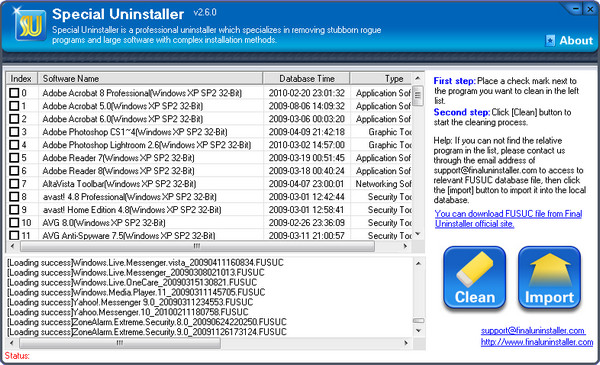Viewport: 600px width, 365px height.
Task: Select the row Adobe Reader 7(Windows XP SP2 32-Bit)
Action: pos(210,158)
